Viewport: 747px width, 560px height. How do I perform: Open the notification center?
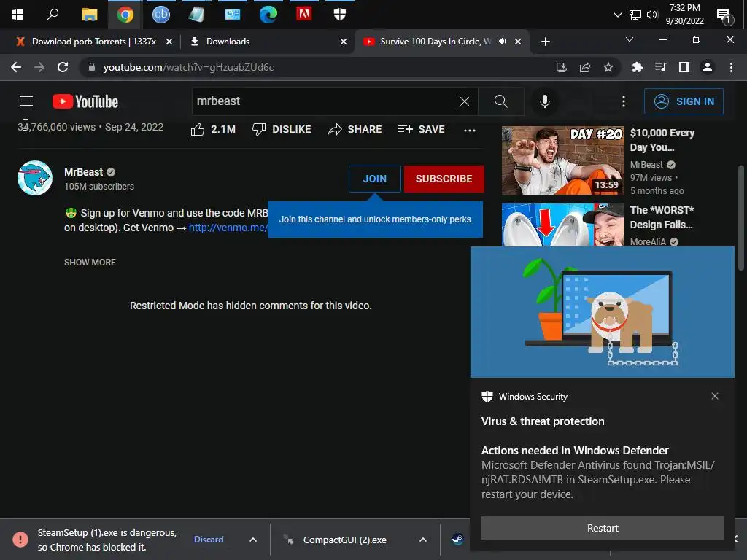point(724,15)
